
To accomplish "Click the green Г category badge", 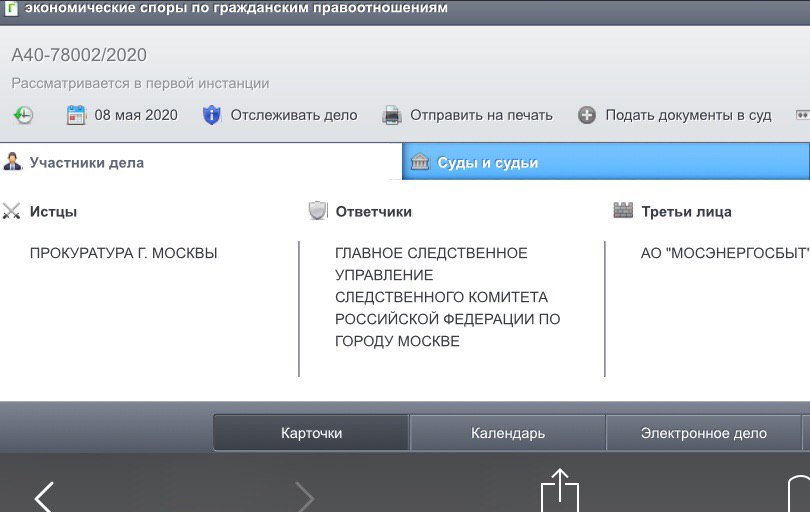I will [x=10, y=8].
